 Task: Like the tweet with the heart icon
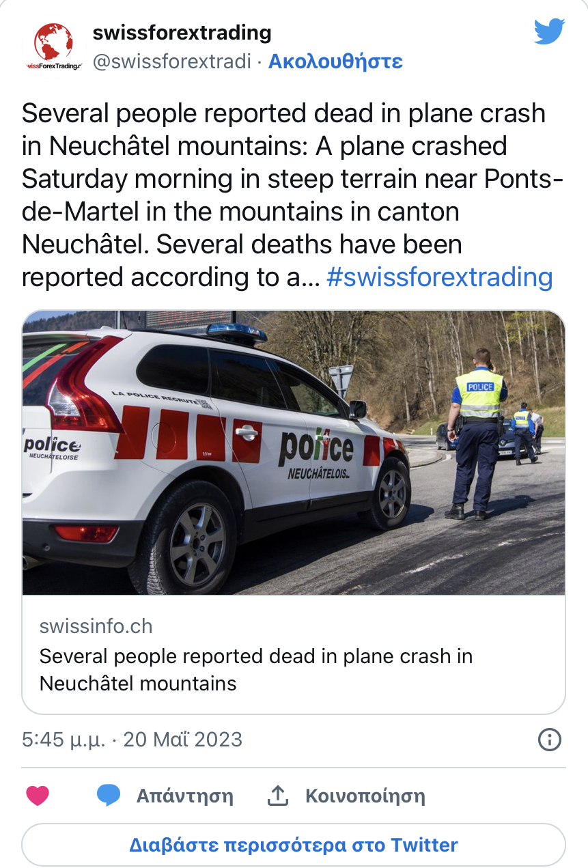click(38, 796)
